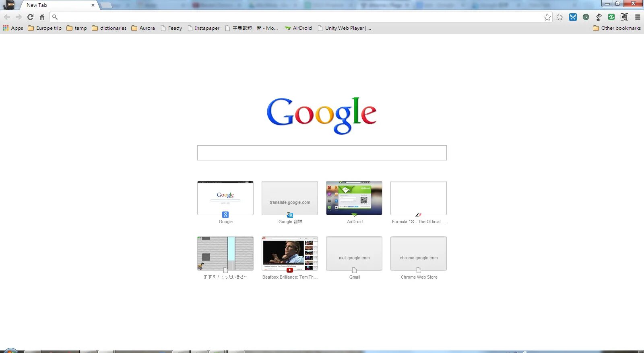Close the New Tab tab
This screenshot has width=644, height=353.
pos(93,5)
